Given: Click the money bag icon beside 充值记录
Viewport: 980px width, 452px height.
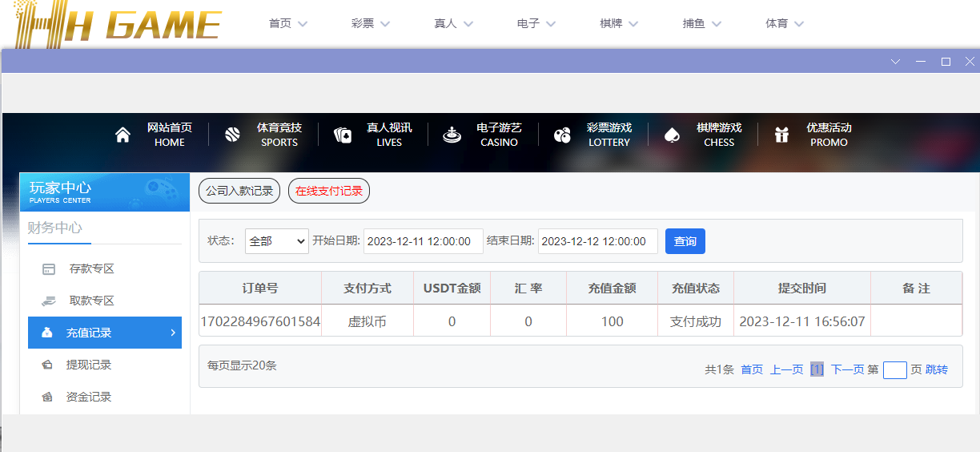Looking at the screenshot, I should (48, 333).
